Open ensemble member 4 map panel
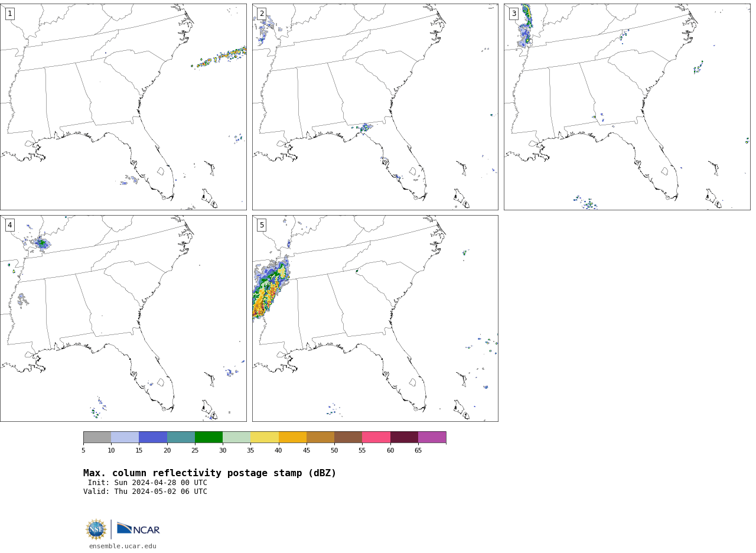The height and width of the screenshot is (553, 756). point(123,318)
